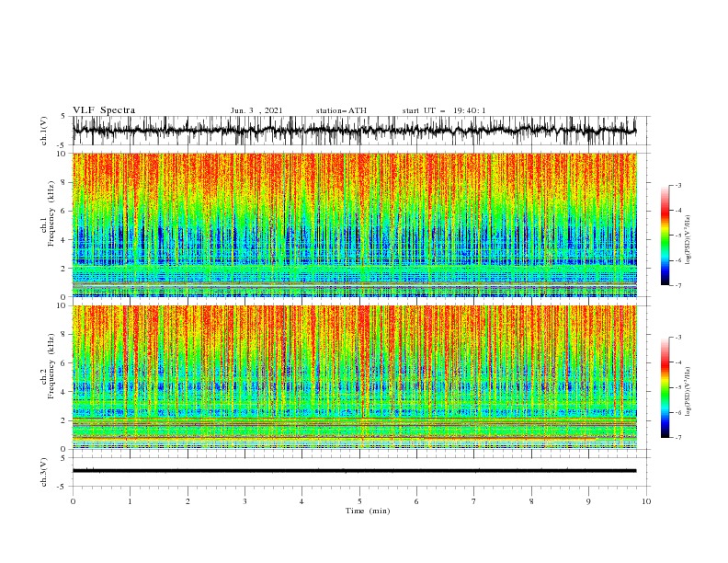The height and width of the screenshot is (563, 728).
Task: Click the "ch.3(V)" axis label
Action: (44, 472)
